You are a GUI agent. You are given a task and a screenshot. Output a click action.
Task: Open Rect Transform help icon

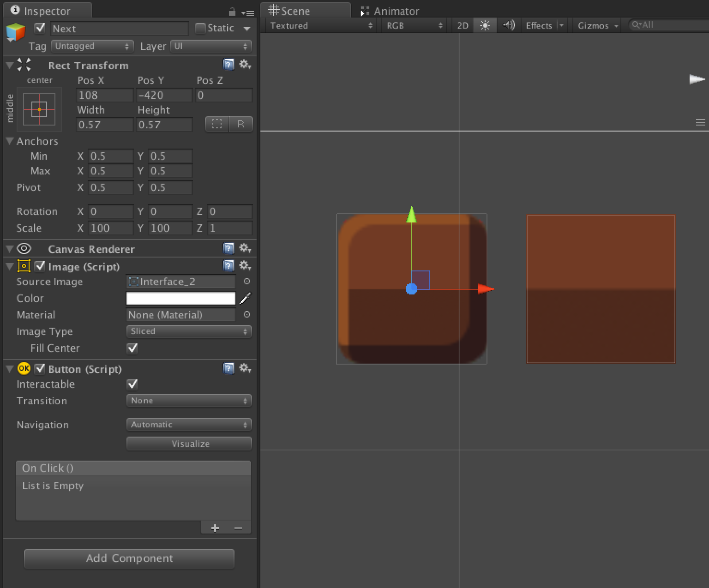(228, 65)
